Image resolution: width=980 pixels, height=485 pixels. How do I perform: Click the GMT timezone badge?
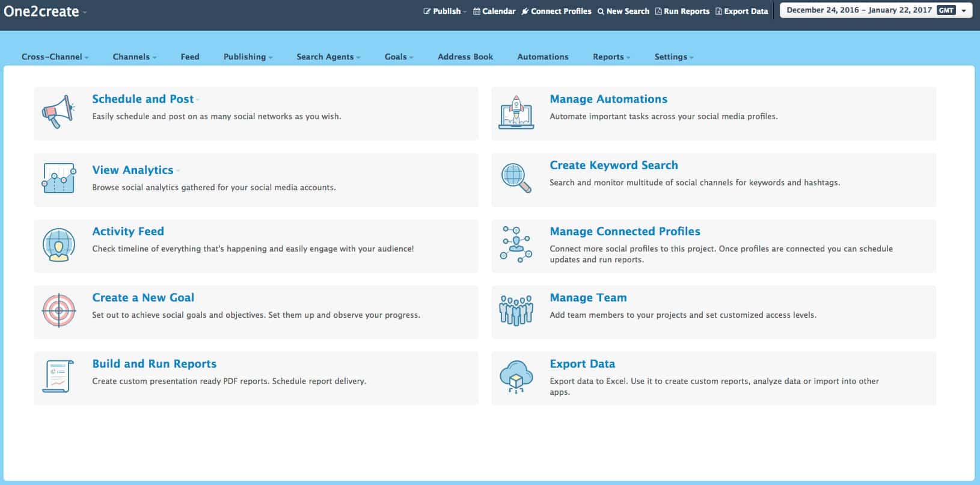click(946, 10)
